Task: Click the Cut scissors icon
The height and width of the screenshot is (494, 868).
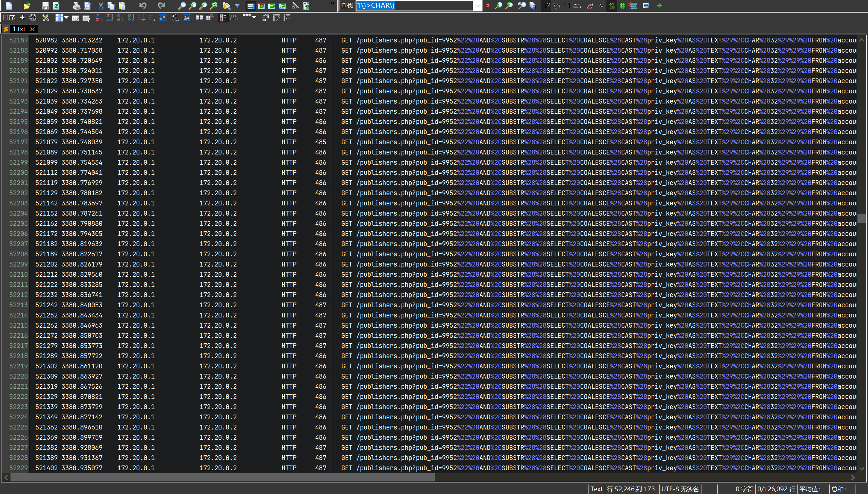Action: (x=100, y=6)
